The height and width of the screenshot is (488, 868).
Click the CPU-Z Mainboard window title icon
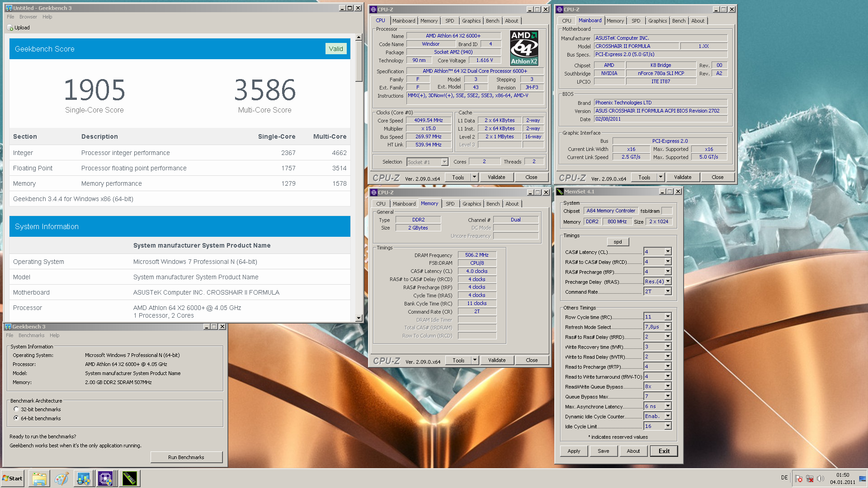pos(560,9)
